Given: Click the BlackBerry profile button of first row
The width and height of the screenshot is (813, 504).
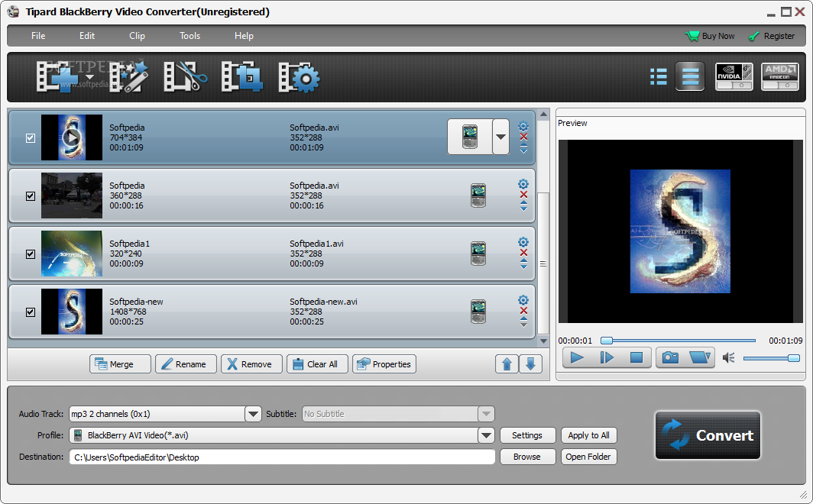Looking at the screenshot, I should (470, 137).
